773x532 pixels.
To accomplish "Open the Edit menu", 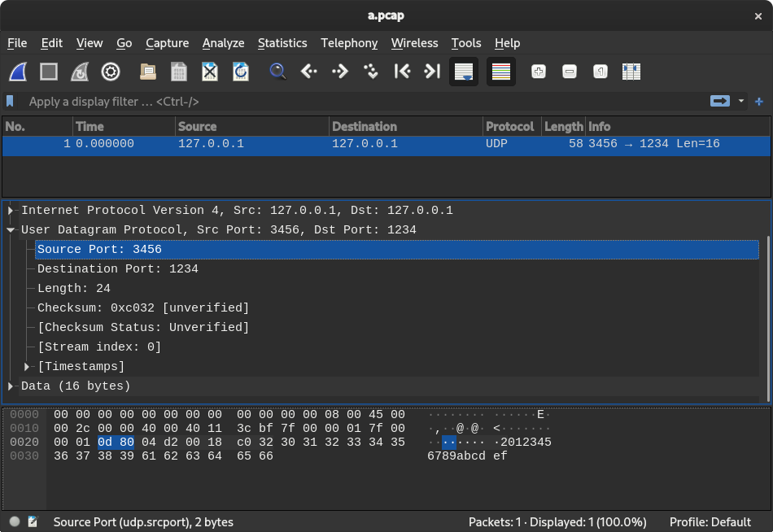I will tap(52, 43).
